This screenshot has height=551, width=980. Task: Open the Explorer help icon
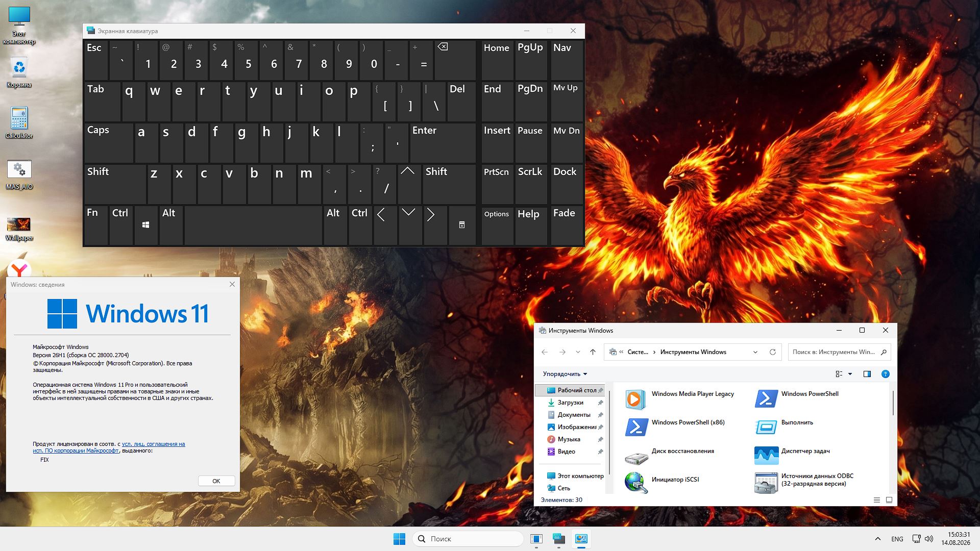coord(886,374)
